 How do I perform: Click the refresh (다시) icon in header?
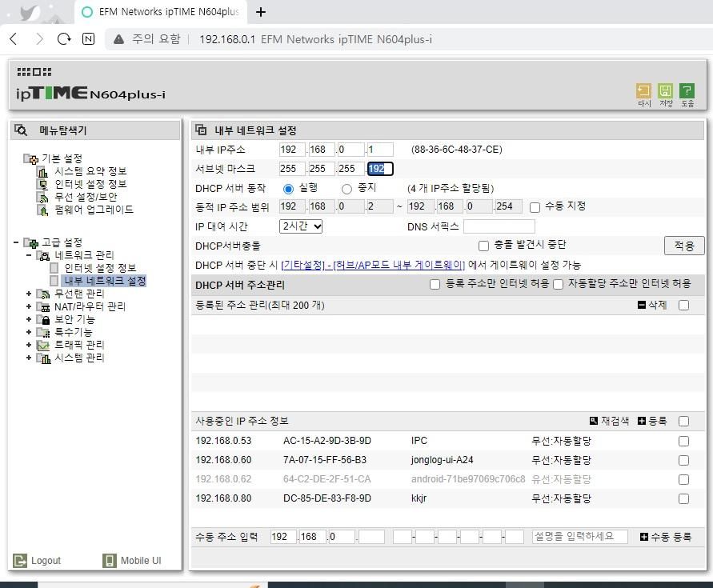pos(643,91)
